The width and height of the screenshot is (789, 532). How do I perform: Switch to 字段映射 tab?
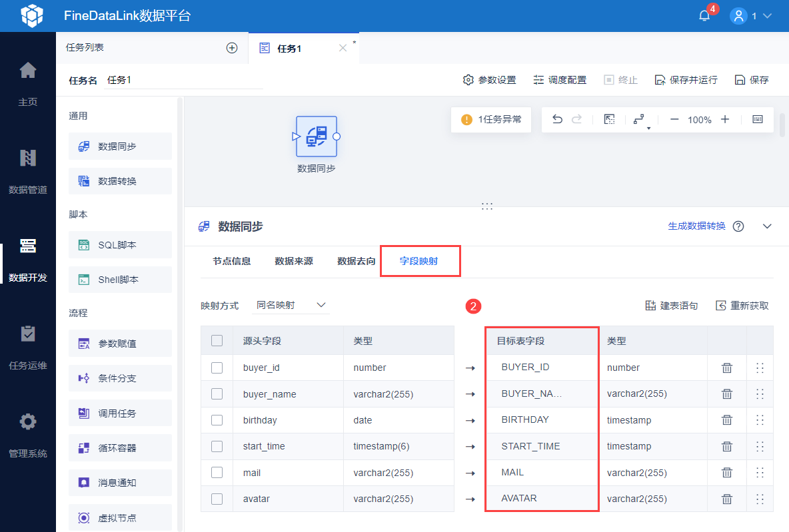click(418, 261)
